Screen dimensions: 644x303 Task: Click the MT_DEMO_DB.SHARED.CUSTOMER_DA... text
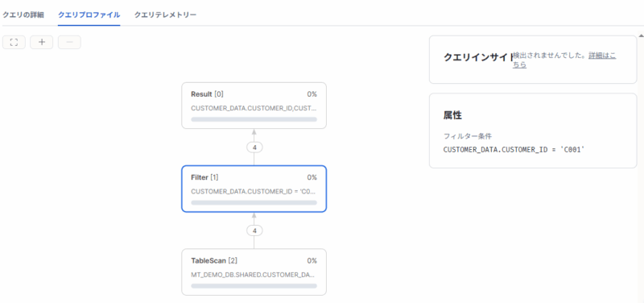coord(254,275)
